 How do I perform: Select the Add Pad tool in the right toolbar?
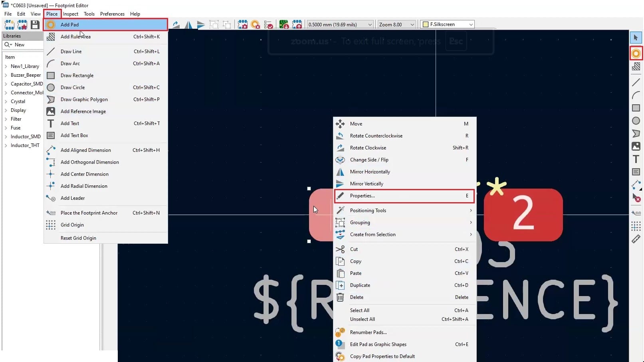pos(636,54)
